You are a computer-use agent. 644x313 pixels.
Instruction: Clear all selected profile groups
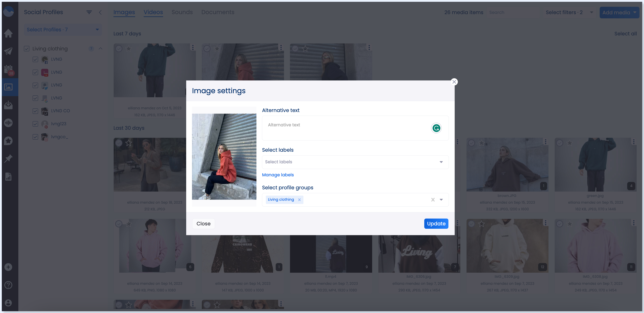[x=433, y=200]
